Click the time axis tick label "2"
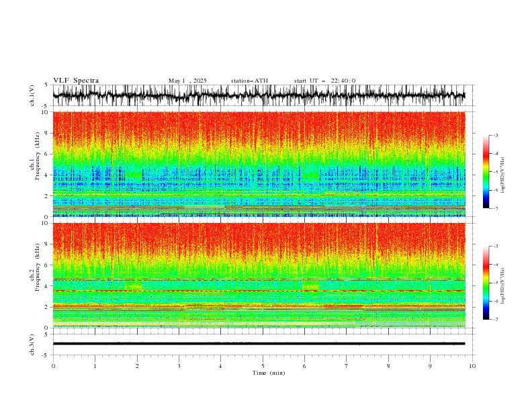 [x=137, y=366]
